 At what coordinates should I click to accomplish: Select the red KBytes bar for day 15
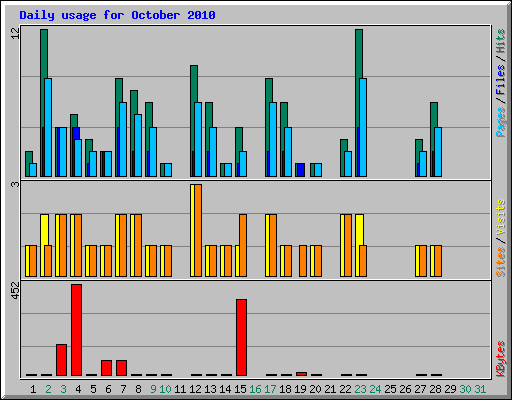coord(242,337)
